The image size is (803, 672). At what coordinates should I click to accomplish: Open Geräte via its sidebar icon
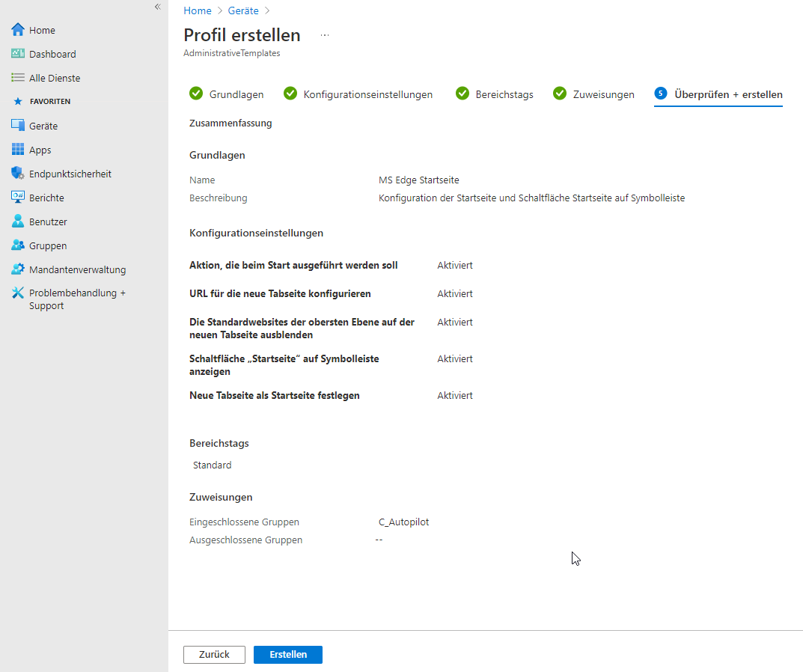pyautogui.click(x=18, y=126)
